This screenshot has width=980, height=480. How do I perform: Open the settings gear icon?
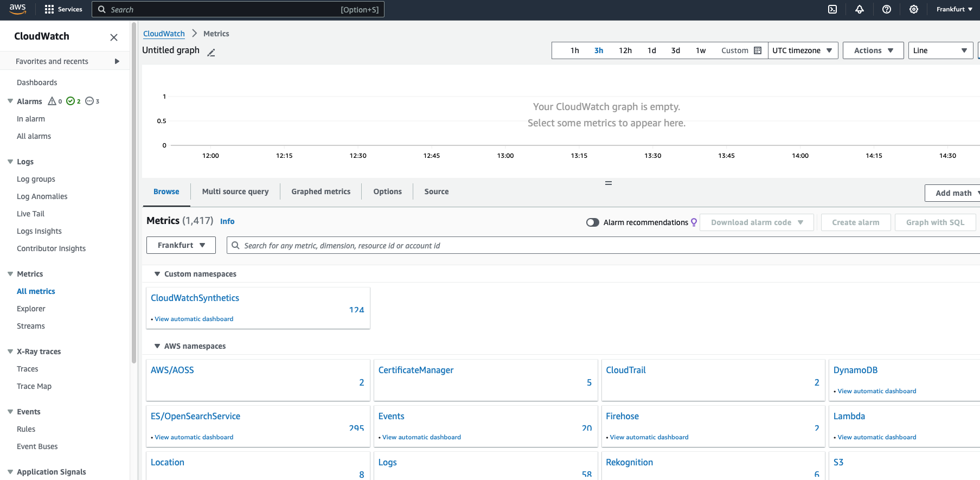pos(914,9)
